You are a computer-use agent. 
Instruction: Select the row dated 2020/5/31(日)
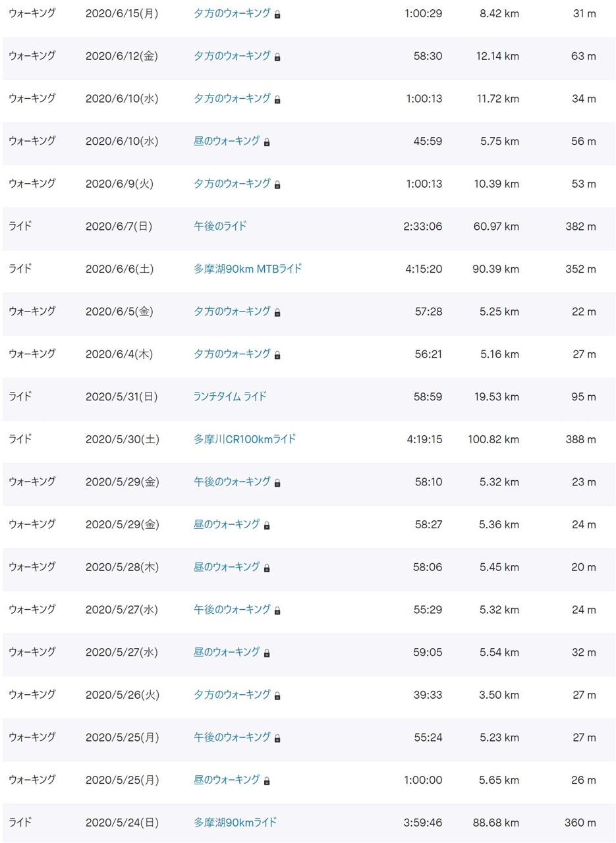pyautogui.click(x=308, y=396)
